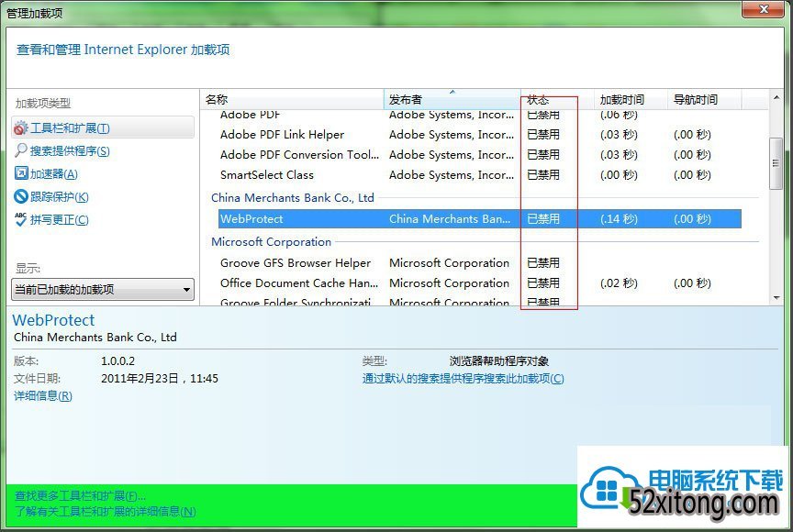Screen dimensions: 793x532
Task: Sort list by 状态 column header
Action: (557, 100)
